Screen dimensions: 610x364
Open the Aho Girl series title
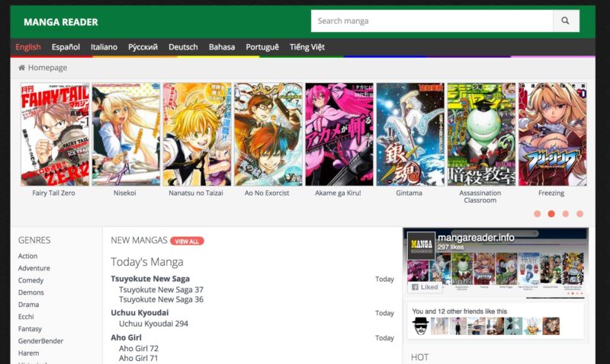click(x=126, y=337)
